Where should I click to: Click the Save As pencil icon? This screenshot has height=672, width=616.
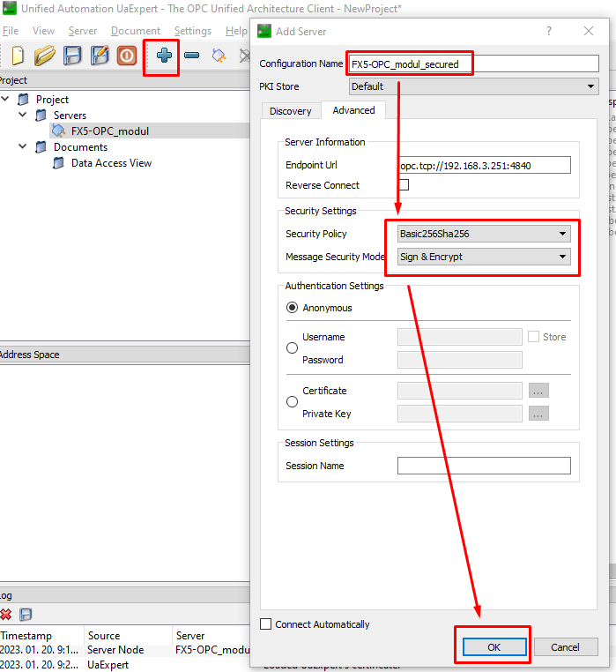coord(100,56)
